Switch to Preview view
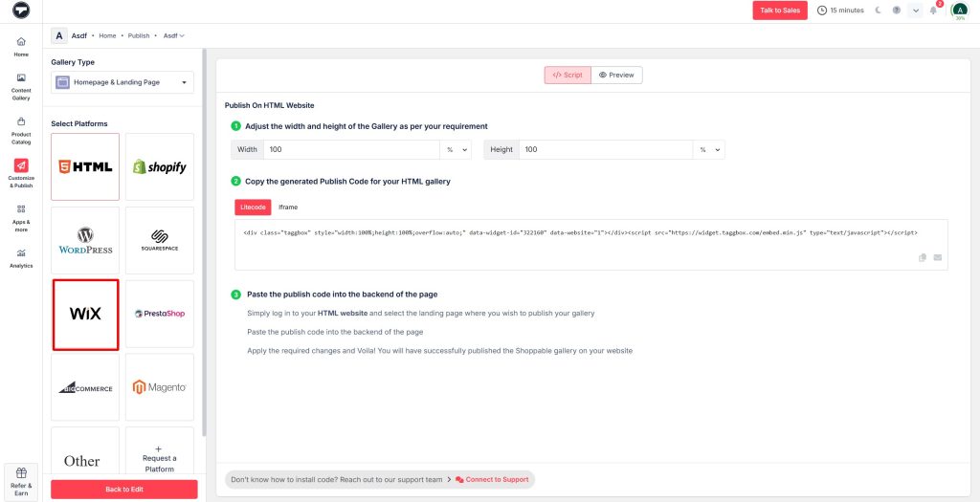 point(616,75)
